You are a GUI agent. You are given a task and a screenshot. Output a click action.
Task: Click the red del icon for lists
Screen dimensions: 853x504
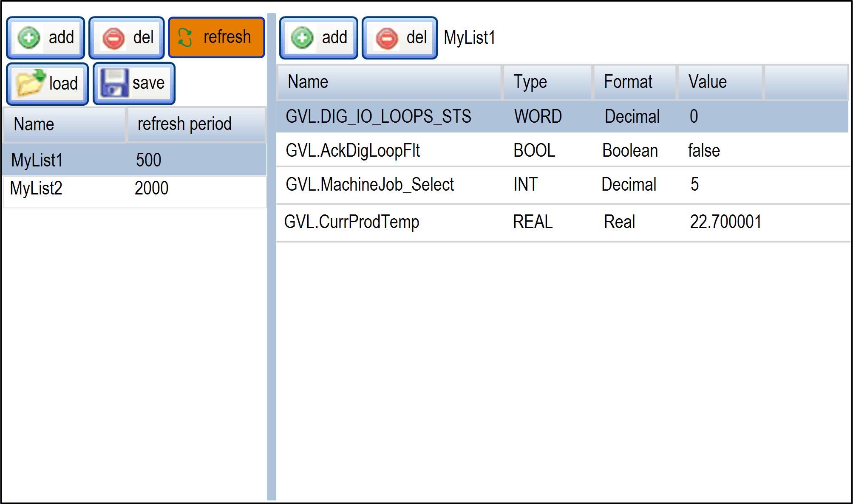point(113,38)
